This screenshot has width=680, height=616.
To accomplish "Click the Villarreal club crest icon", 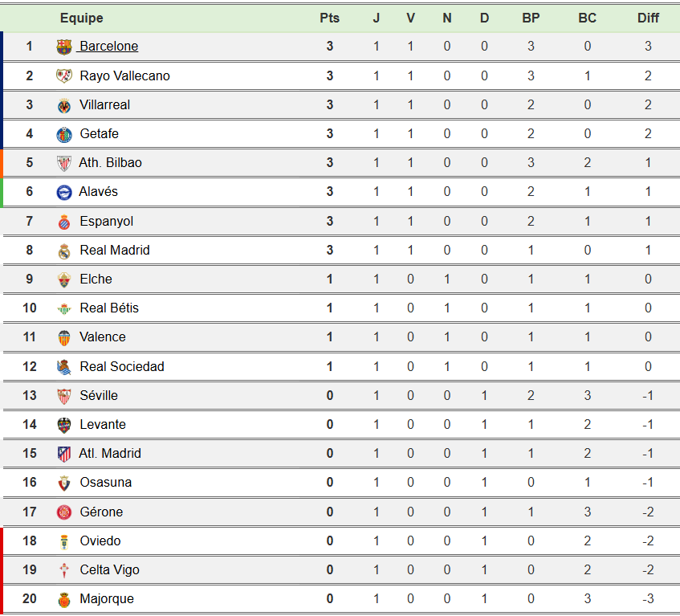I will pyautogui.click(x=64, y=105).
